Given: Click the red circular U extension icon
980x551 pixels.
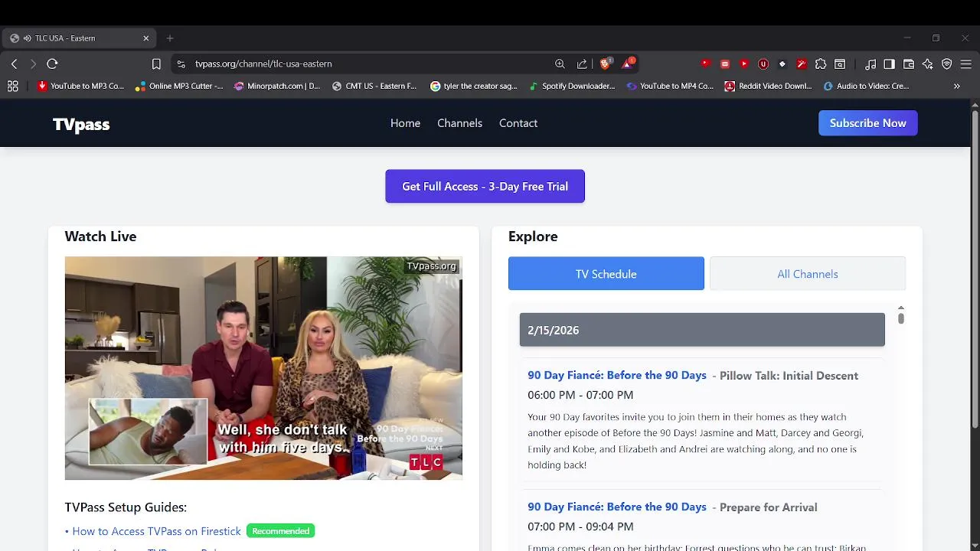Looking at the screenshot, I should pyautogui.click(x=763, y=64).
